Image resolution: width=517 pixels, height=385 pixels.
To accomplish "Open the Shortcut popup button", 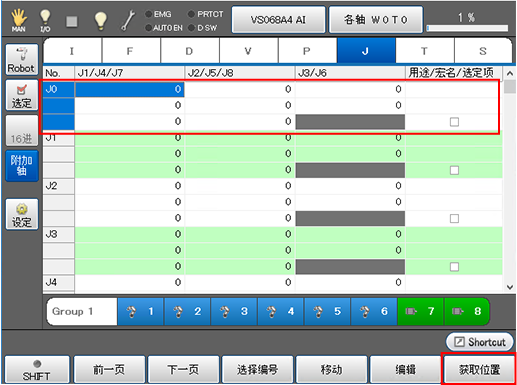I will coord(480,342).
